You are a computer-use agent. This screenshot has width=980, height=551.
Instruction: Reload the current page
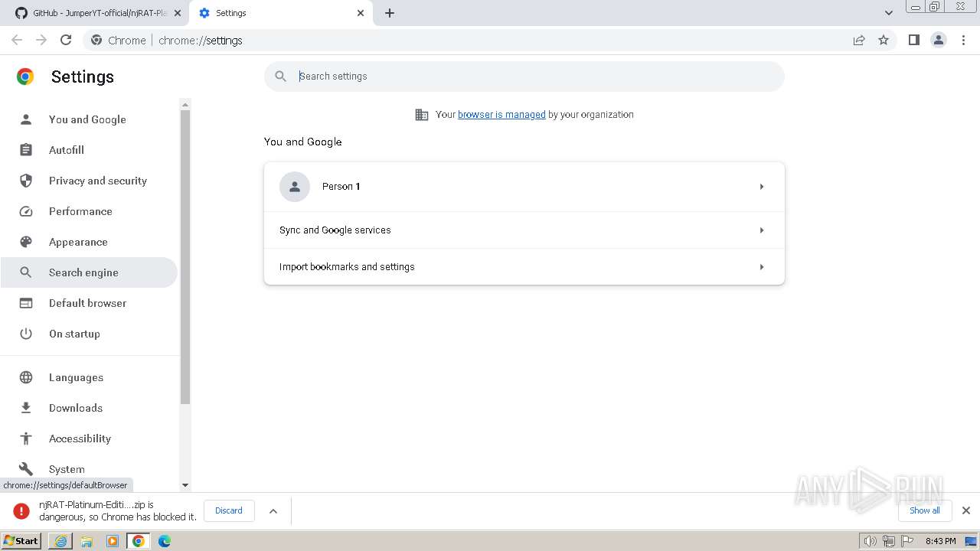66,40
